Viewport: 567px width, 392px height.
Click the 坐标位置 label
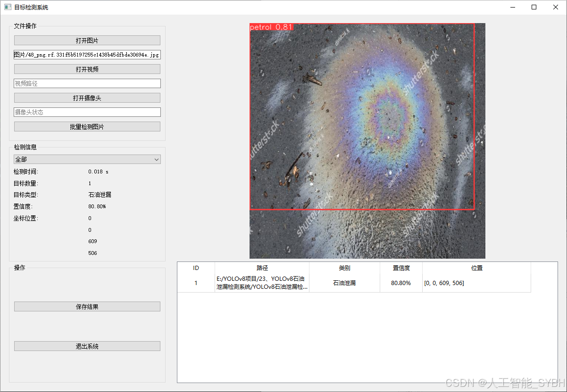tap(25, 218)
